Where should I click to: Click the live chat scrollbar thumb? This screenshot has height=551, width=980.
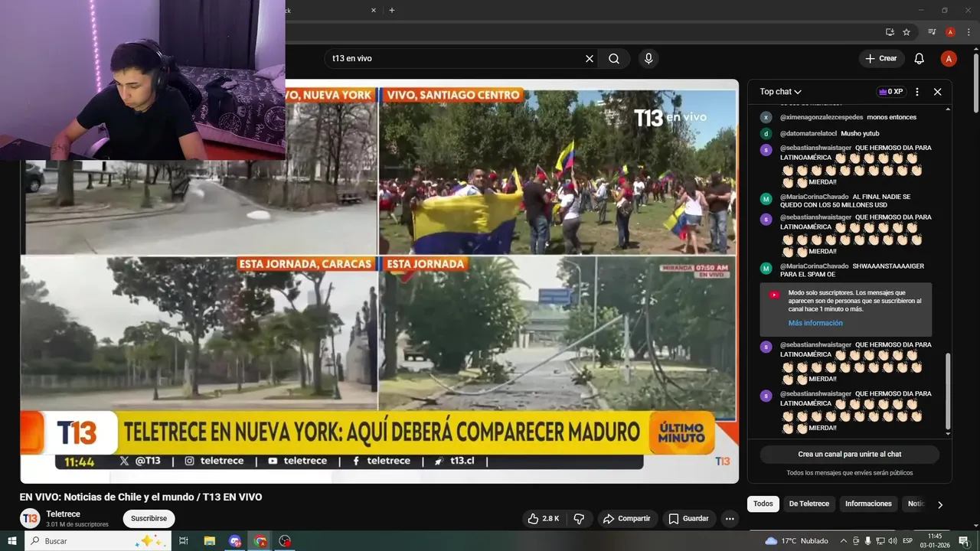tap(948, 391)
